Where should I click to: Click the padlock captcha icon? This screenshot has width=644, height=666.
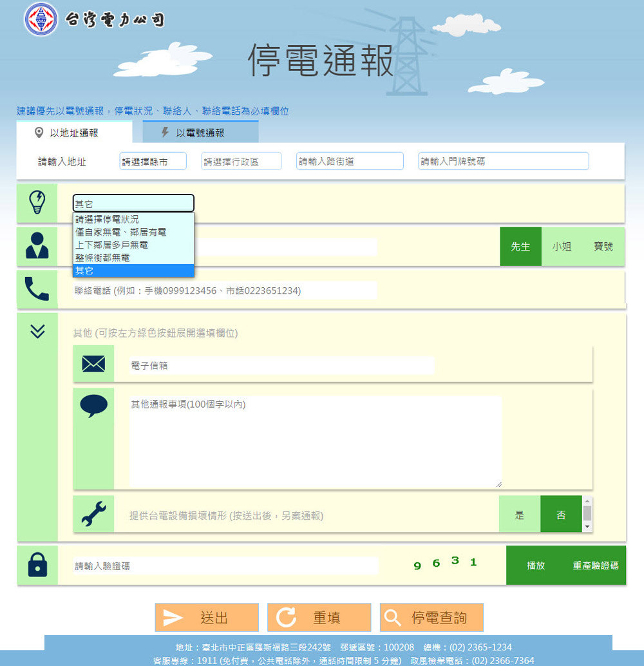tap(37, 564)
